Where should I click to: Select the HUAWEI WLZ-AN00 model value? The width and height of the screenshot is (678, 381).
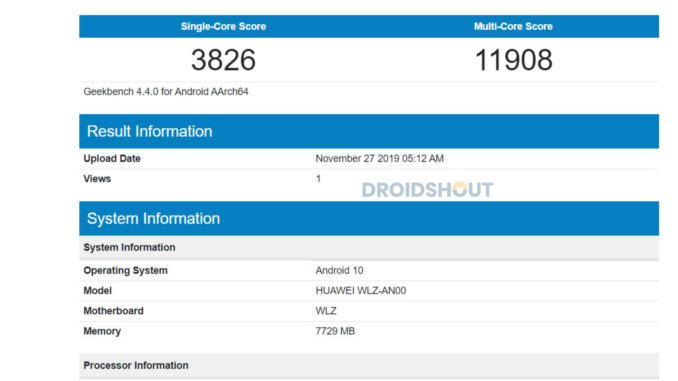tap(361, 291)
